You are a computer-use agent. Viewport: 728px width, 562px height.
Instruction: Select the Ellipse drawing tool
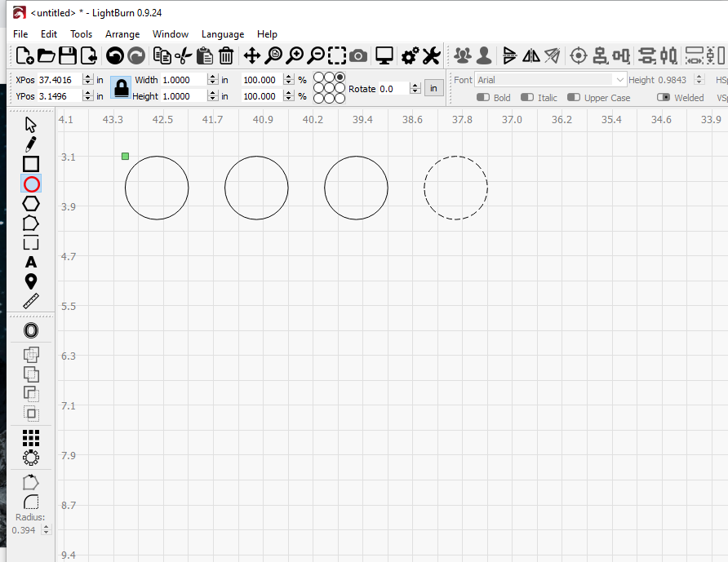[x=31, y=184]
